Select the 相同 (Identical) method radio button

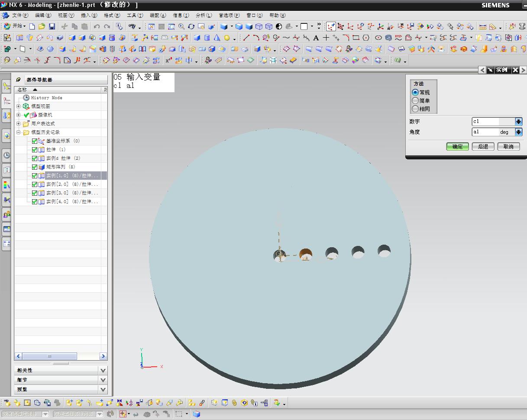(415, 109)
